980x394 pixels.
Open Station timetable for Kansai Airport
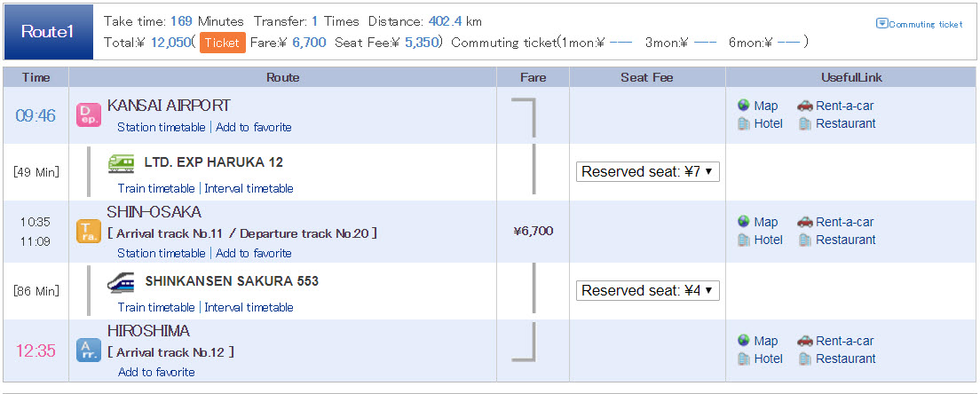[162, 128]
